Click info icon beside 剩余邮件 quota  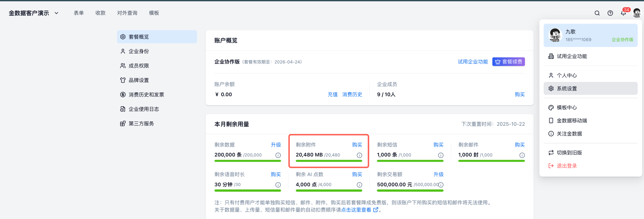point(522,155)
